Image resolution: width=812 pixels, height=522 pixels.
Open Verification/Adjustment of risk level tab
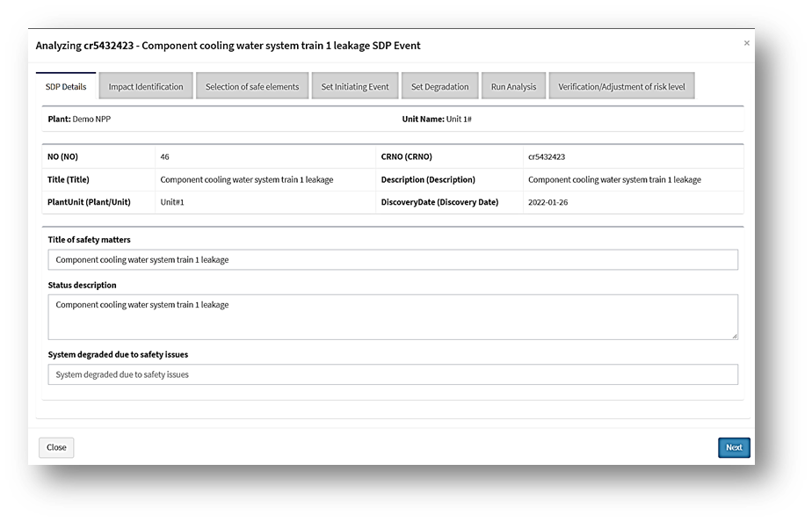point(621,87)
